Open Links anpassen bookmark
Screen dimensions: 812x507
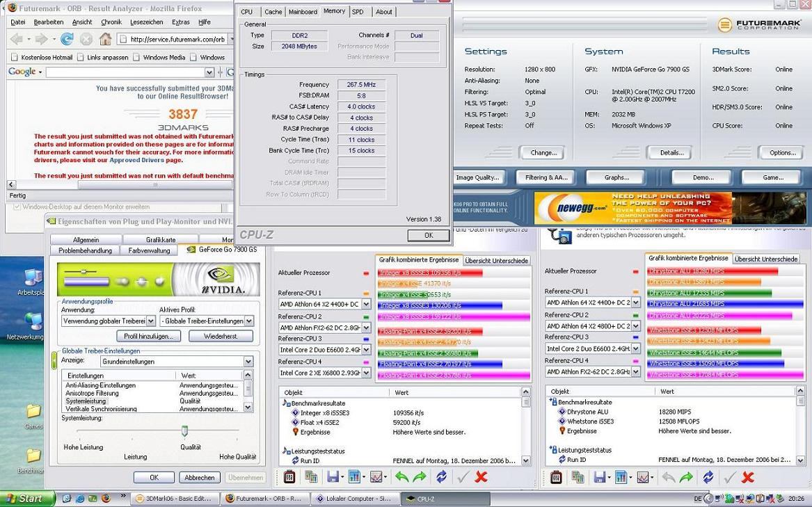coord(102,58)
